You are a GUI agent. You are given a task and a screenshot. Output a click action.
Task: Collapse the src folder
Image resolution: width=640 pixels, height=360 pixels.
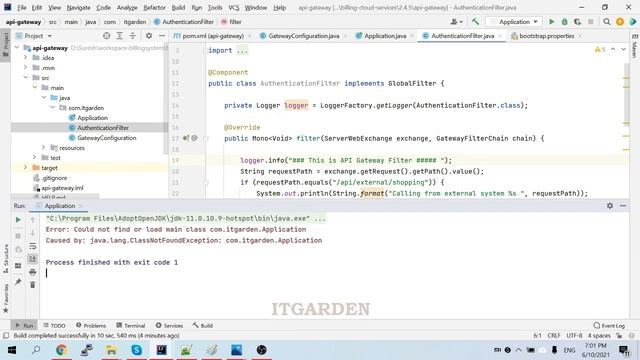pos(26,78)
